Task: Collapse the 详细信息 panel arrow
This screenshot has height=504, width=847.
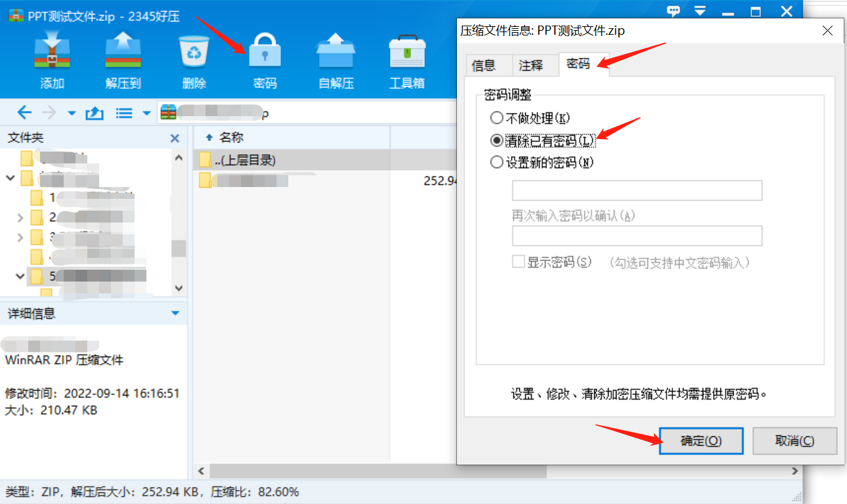Action: pyautogui.click(x=175, y=314)
